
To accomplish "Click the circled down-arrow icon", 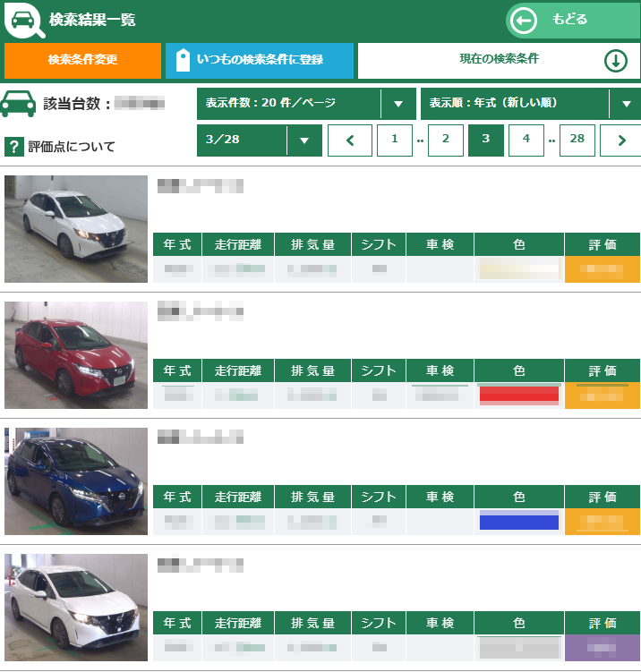I will click(x=616, y=61).
